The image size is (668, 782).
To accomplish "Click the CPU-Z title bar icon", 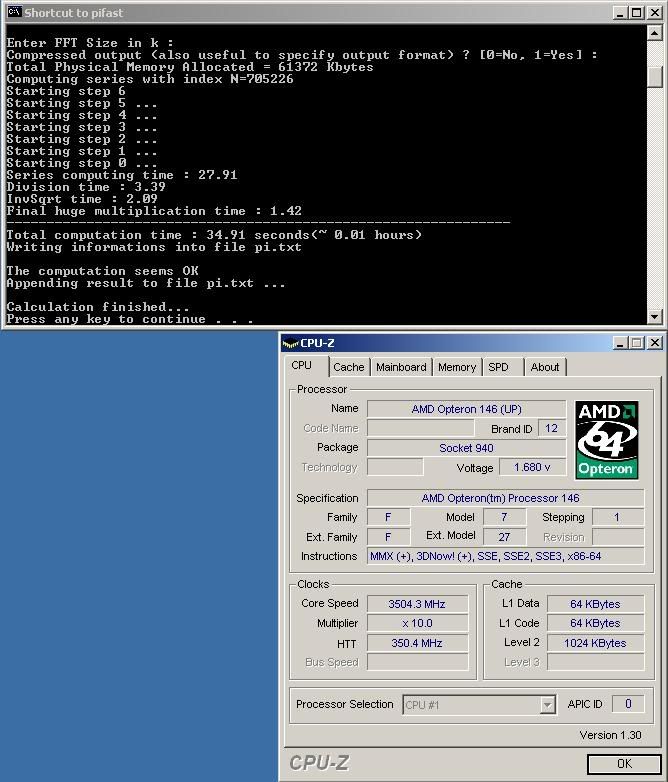I will [x=290, y=343].
